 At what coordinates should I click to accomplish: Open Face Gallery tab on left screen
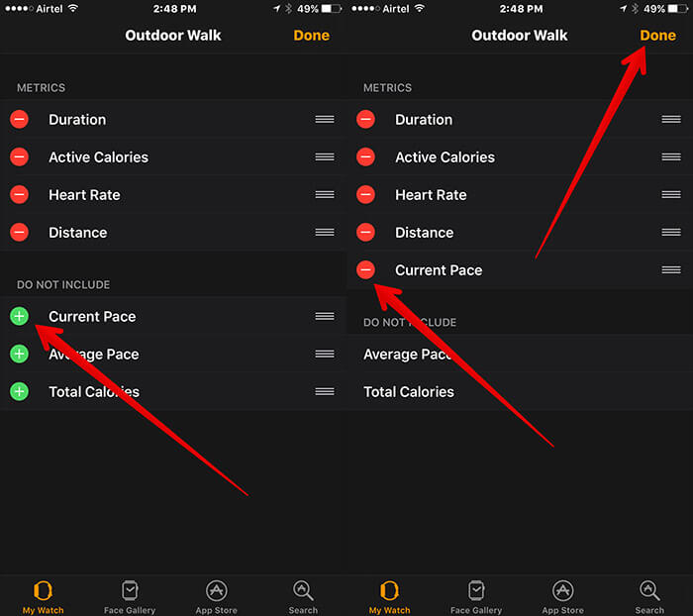click(x=130, y=597)
